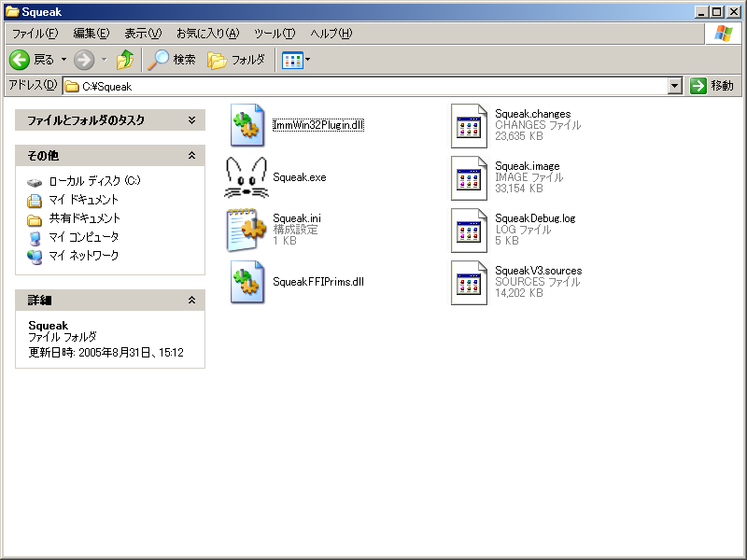Image resolution: width=747 pixels, height=560 pixels.
Task: Select the SqueakDebug.log file icon
Action: click(470, 230)
